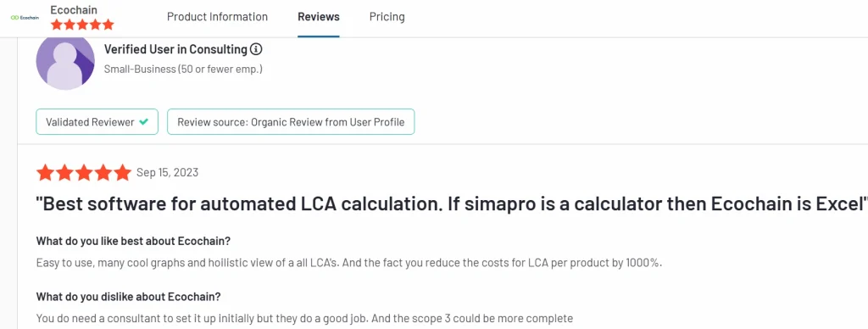
Task: Click the Ecochain product name in header
Action: [74, 10]
